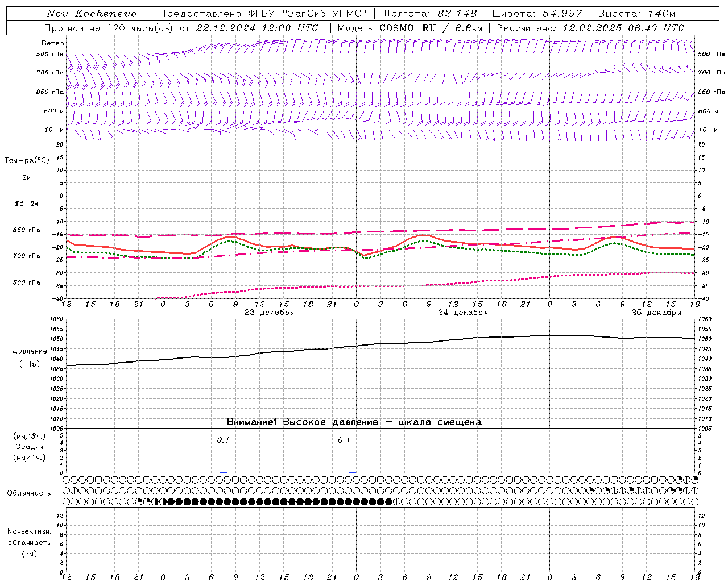728x582 pixels.
Task: Click the Ветер wind panel label
Action: [53, 43]
